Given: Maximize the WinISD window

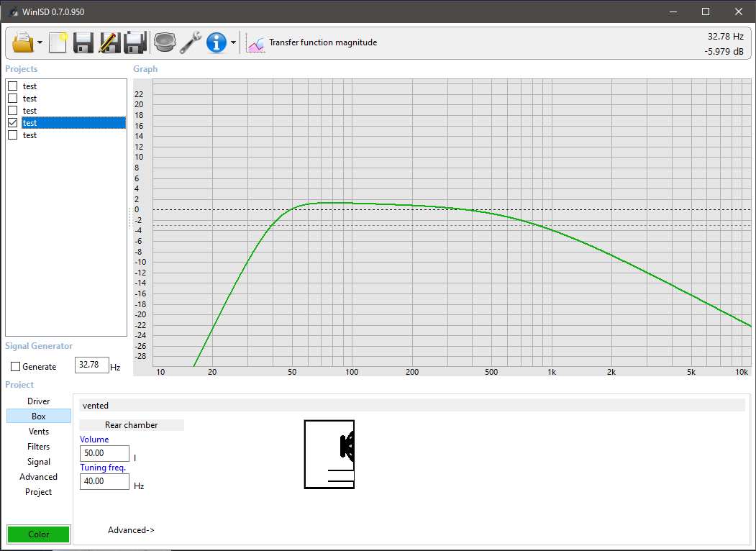Looking at the screenshot, I should tap(706, 12).
